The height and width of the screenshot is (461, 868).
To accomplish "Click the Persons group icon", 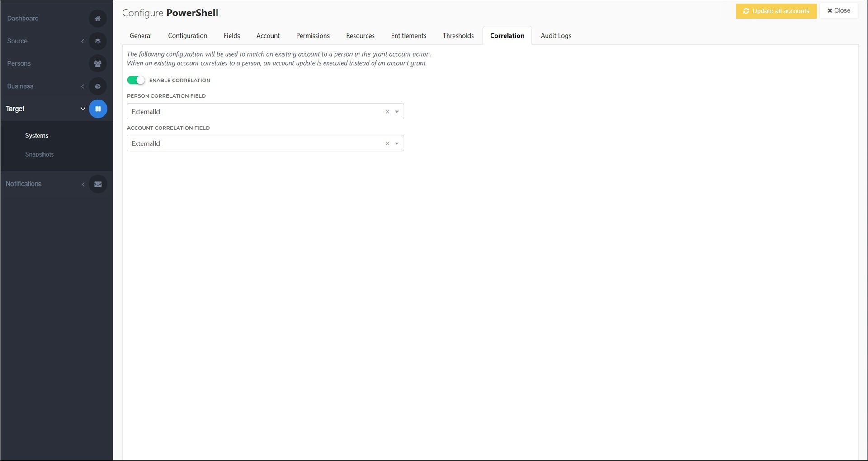I will (x=98, y=64).
